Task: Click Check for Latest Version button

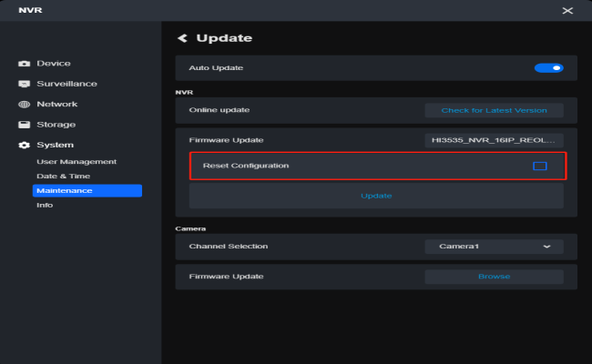Action: point(494,110)
